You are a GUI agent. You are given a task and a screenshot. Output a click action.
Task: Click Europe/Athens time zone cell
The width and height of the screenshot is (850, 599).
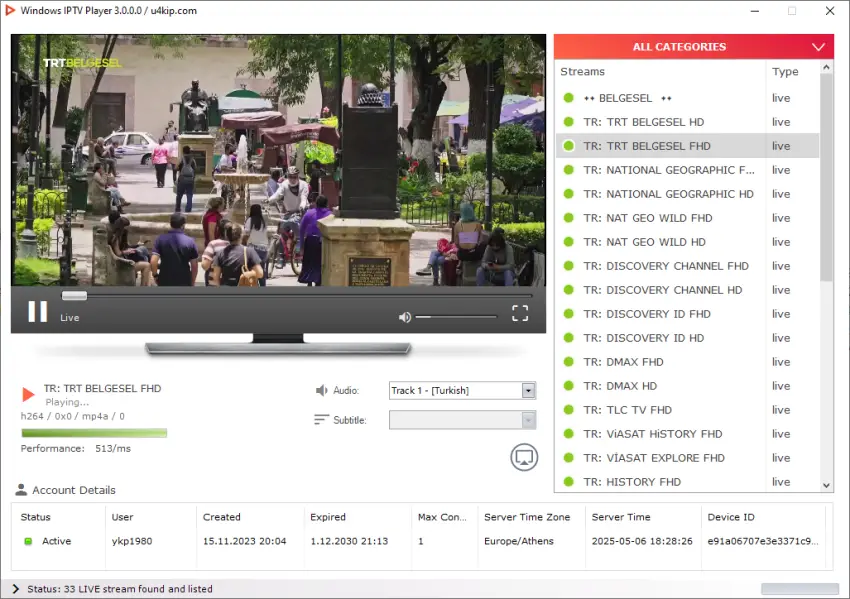pos(519,541)
